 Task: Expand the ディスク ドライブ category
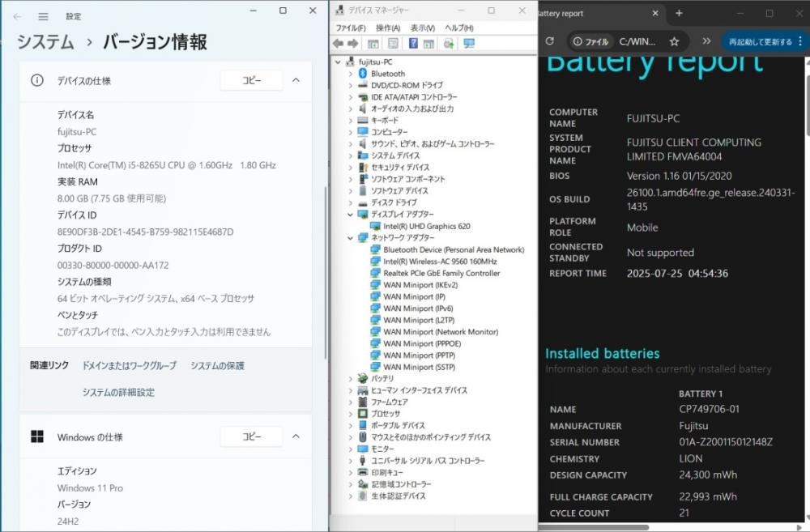click(350, 202)
